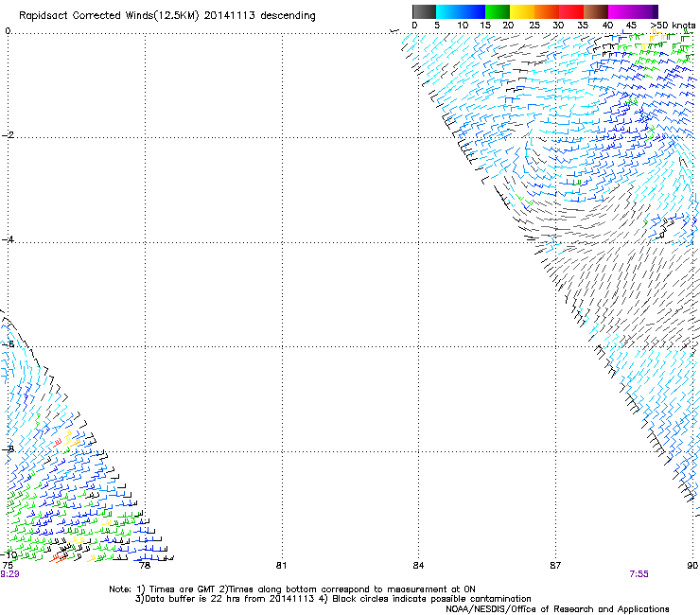Click the yellow 20-25 knots color segment
Viewport: 700px width, 615px height.
(522, 11)
